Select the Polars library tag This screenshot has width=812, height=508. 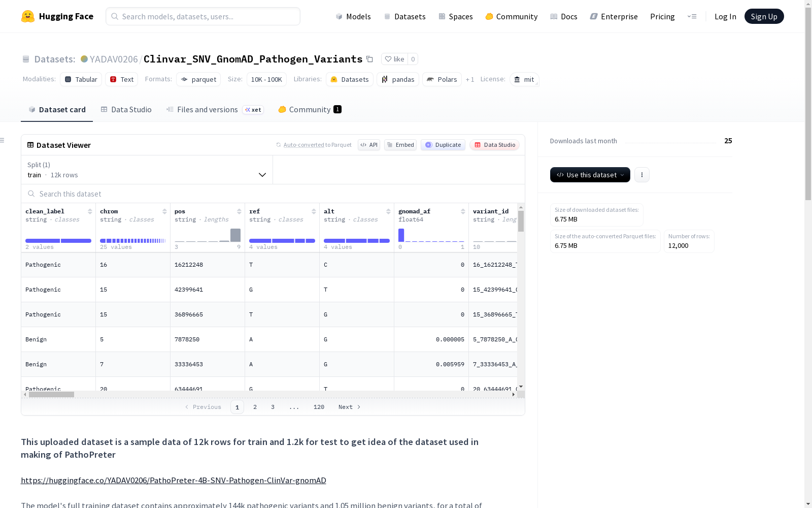442,79
